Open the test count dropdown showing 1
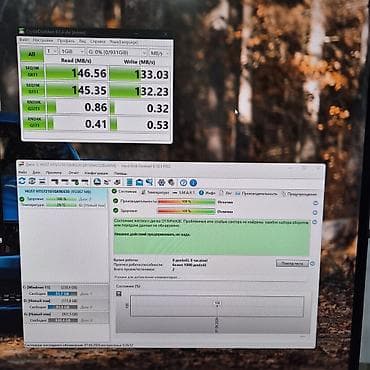Screen dimensions: 370x370 click(x=51, y=51)
